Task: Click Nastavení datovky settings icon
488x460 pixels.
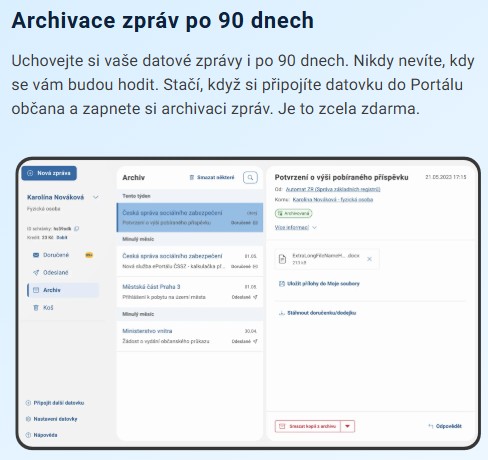Action: [28, 419]
